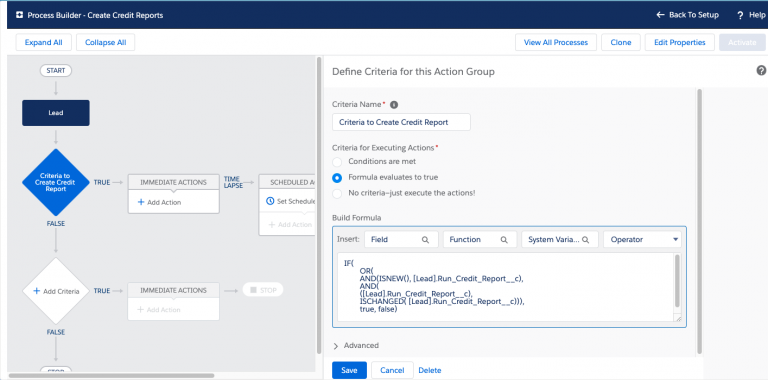Click the info icon next to Criteria Name
768x380 pixels.
pos(394,105)
